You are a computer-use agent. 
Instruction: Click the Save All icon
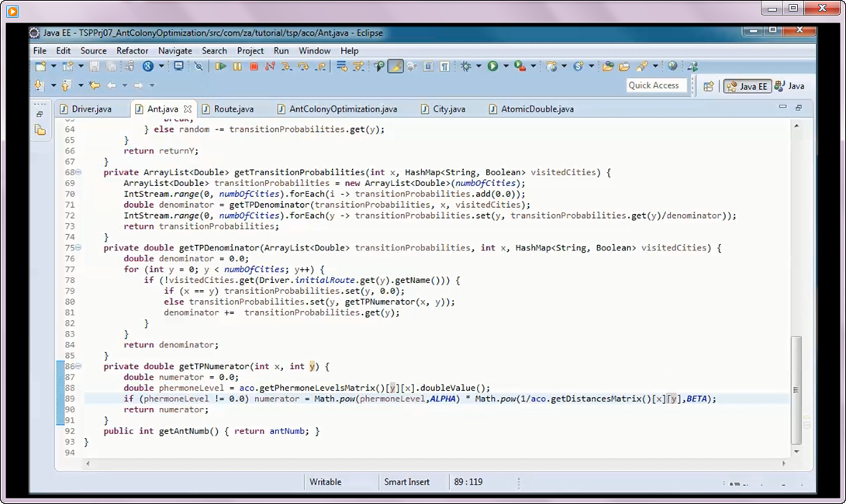(112, 68)
